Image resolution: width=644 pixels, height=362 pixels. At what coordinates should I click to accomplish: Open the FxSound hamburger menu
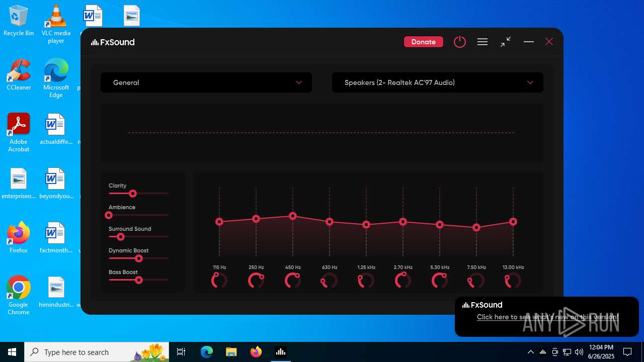(x=482, y=42)
